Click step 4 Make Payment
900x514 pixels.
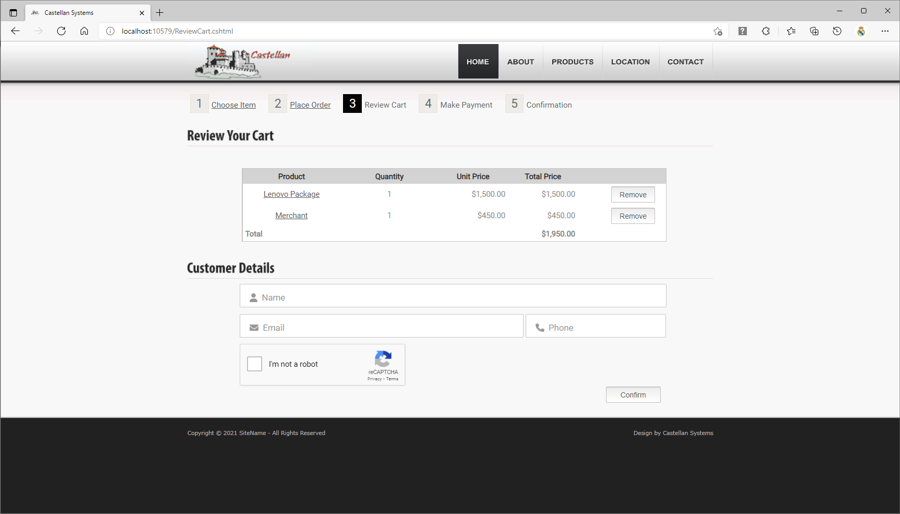coord(456,104)
